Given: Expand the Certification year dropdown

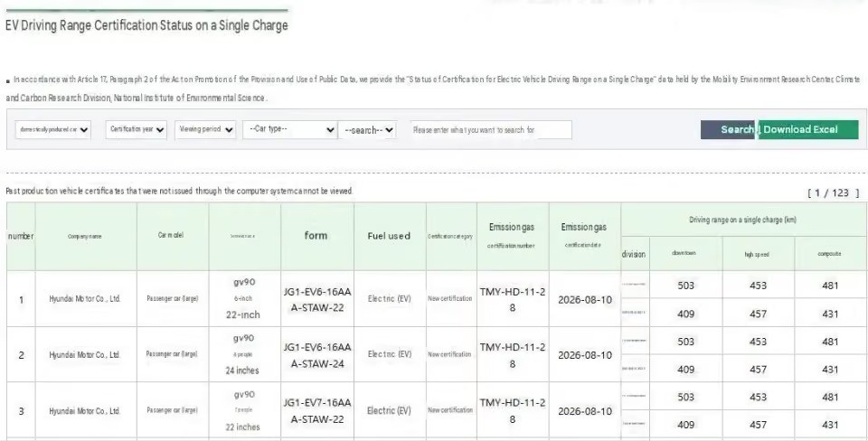Looking at the screenshot, I should (x=137, y=129).
